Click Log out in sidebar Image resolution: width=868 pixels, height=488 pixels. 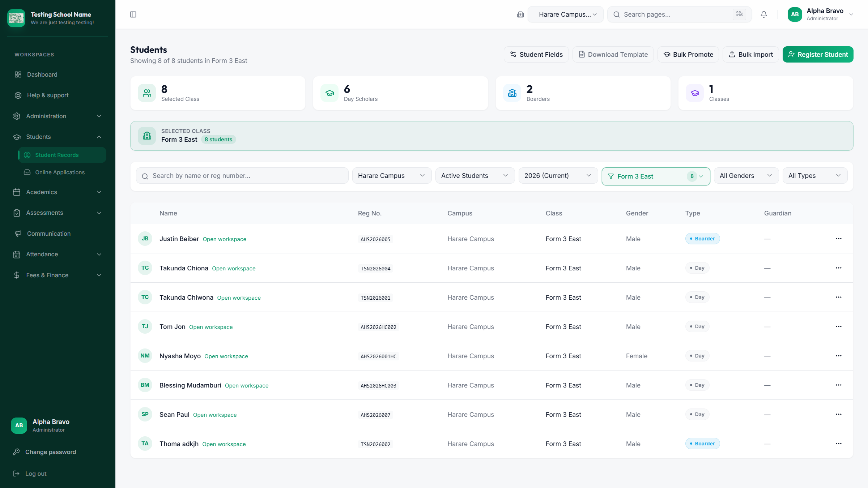coord(36,474)
